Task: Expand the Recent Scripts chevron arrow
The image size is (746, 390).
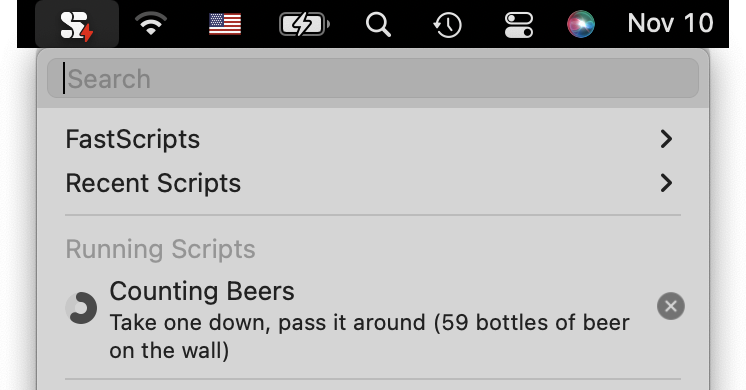Action: (x=667, y=183)
